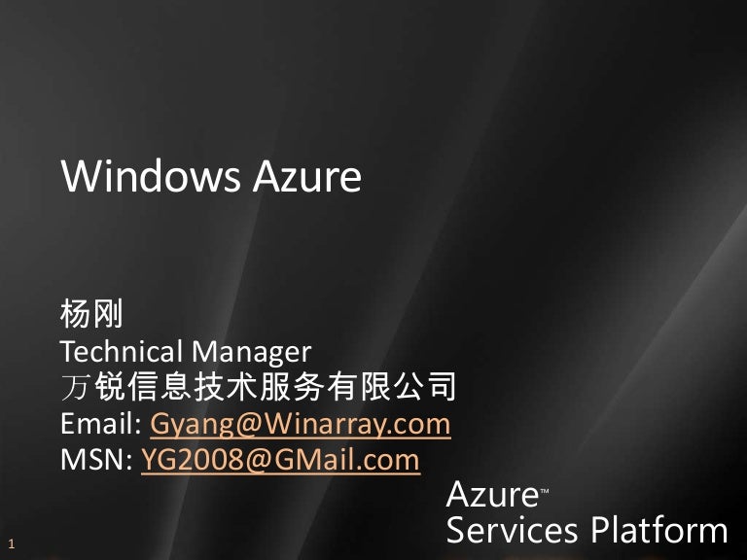This screenshot has height=560, width=747.
Task: Open the YG2008@GMail.com MSN link
Action: [280, 460]
